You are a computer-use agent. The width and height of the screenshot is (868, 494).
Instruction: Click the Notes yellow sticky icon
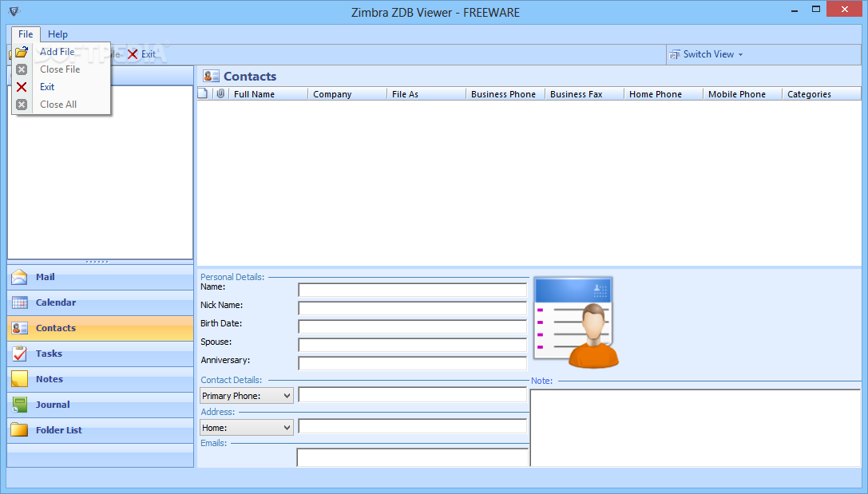(x=19, y=379)
